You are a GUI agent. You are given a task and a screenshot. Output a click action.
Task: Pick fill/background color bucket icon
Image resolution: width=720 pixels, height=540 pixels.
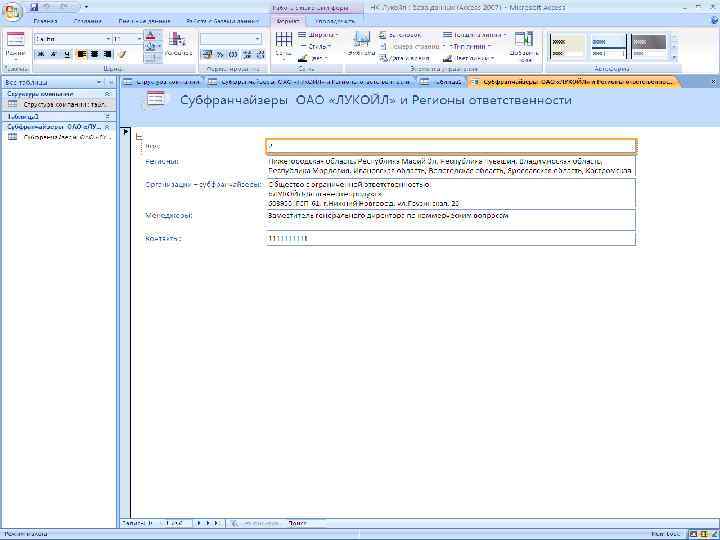coord(150,46)
